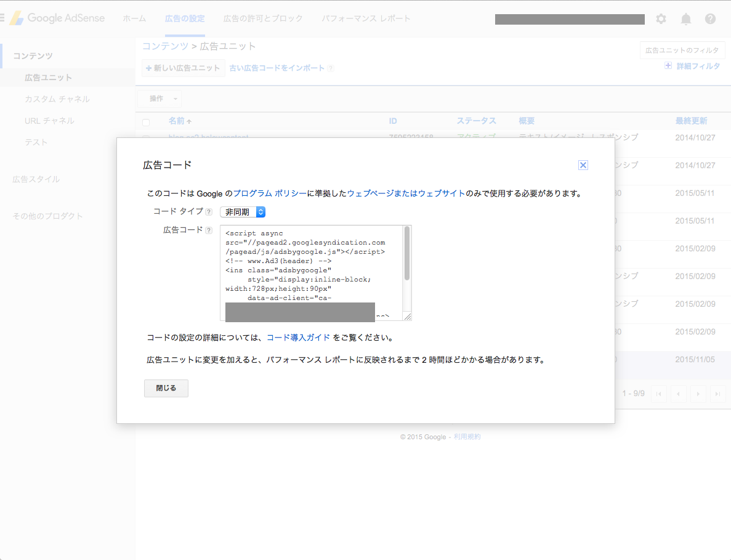Close the dialog via the blue X icon
This screenshot has height=560, width=731.
[583, 164]
